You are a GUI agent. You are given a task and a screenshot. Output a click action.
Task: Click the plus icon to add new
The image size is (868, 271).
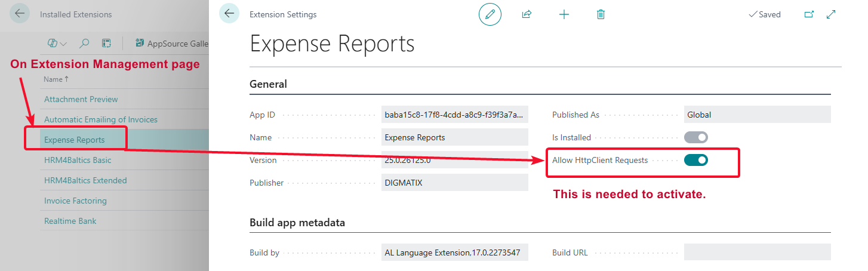[564, 14]
